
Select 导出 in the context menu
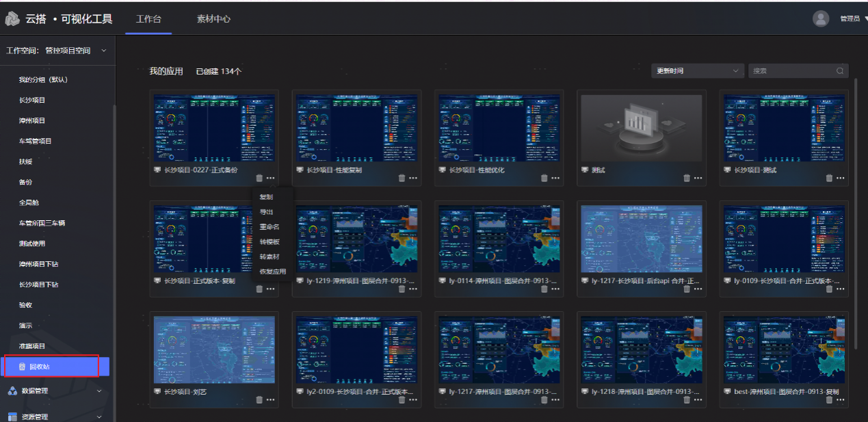pyautogui.click(x=267, y=212)
